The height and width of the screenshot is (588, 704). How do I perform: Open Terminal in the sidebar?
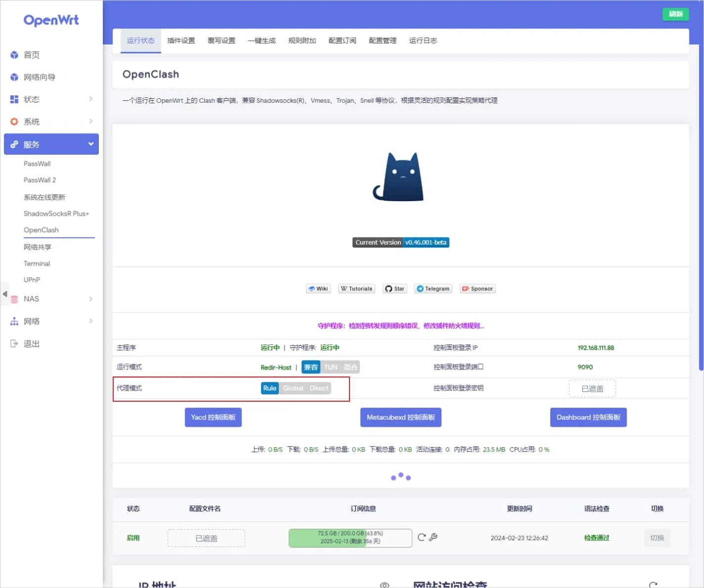[x=37, y=264]
